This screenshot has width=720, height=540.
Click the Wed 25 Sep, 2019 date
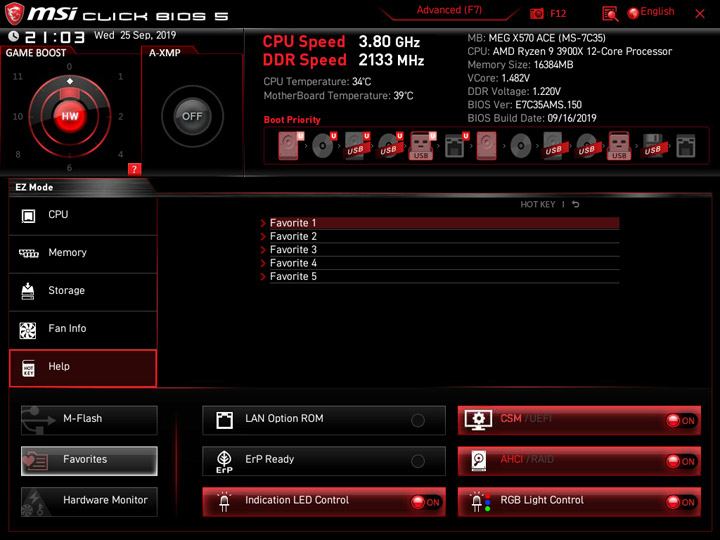click(135, 35)
